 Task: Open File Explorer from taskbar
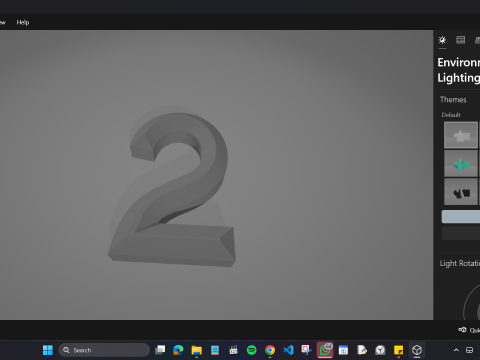(x=197, y=350)
